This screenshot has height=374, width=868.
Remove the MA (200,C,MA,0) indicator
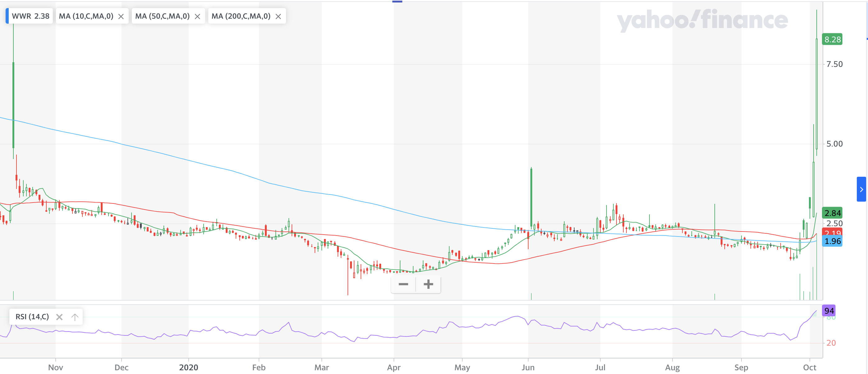coord(278,16)
